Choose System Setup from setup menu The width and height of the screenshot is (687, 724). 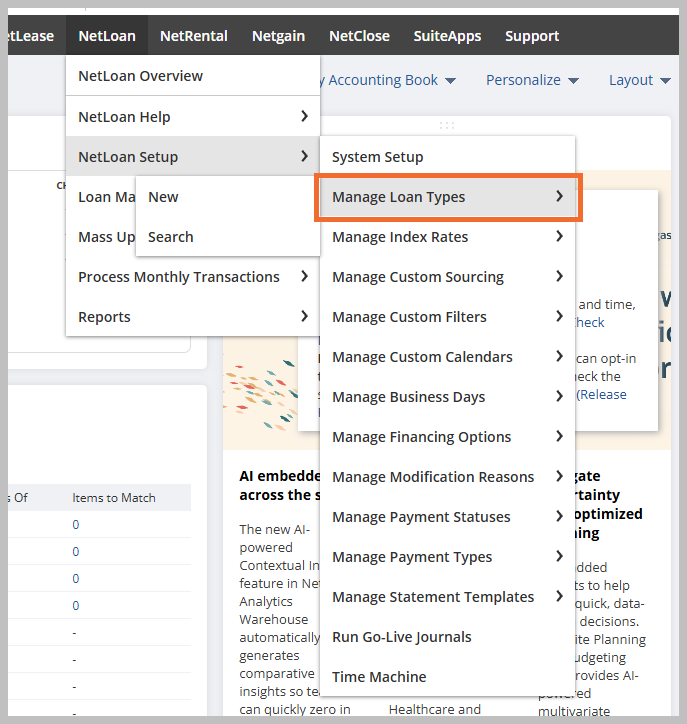click(447, 157)
